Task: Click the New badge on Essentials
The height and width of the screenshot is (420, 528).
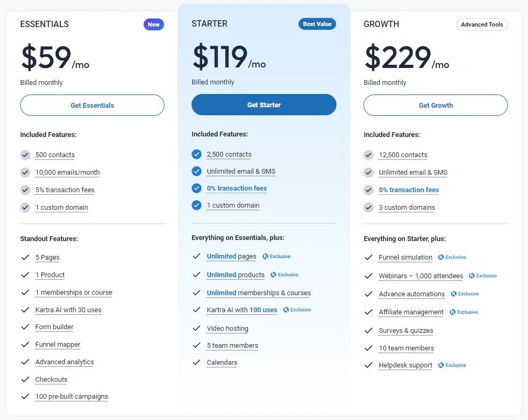Action: [153, 24]
